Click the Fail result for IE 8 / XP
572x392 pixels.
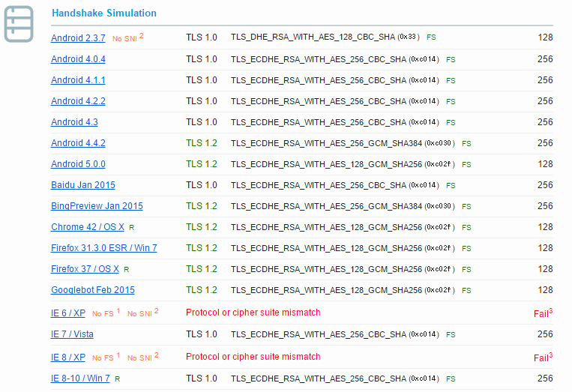pyautogui.click(x=544, y=358)
